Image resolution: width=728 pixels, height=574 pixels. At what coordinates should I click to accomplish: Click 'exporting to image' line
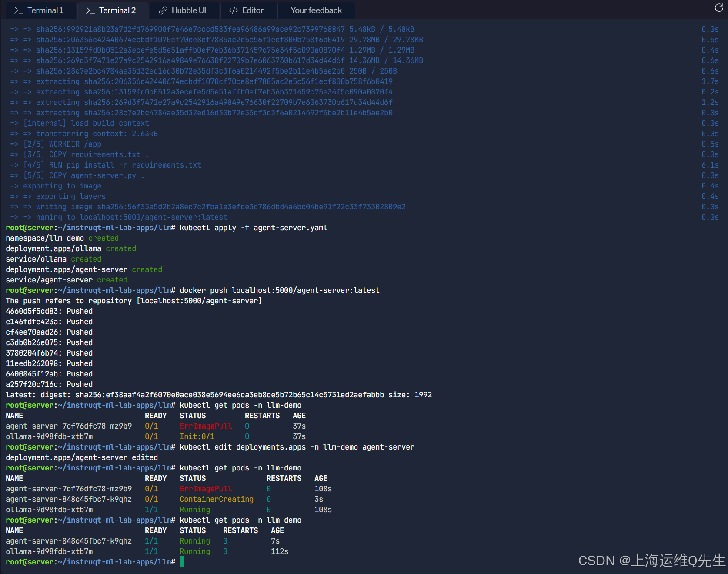coord(56,186)
